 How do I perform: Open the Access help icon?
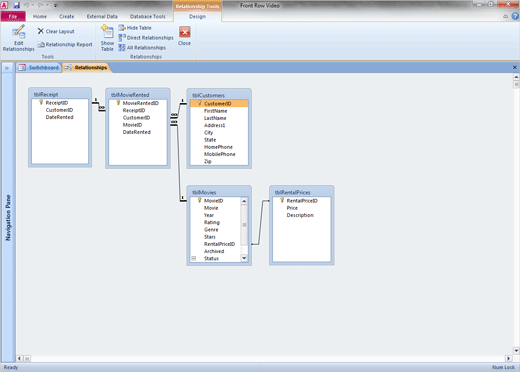point(515,16)
